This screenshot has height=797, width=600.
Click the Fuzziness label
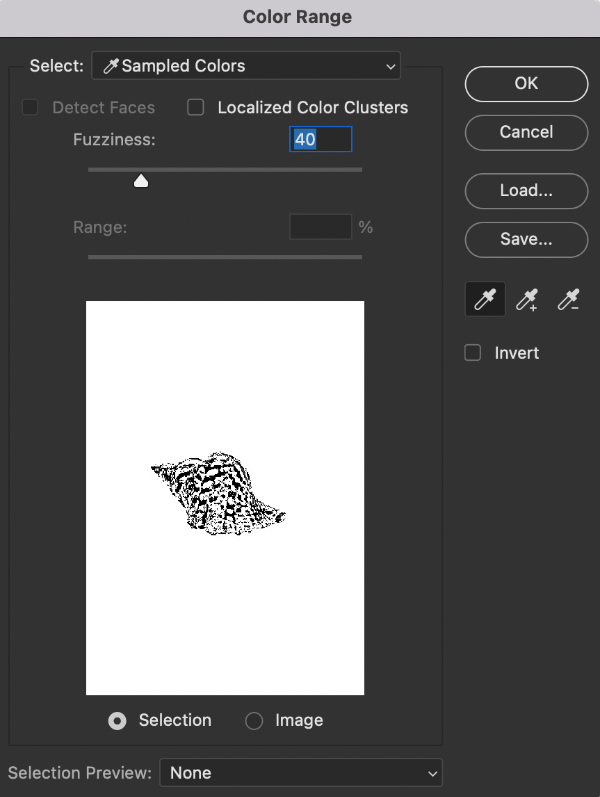pyautogui.click(x=114, y=139)
